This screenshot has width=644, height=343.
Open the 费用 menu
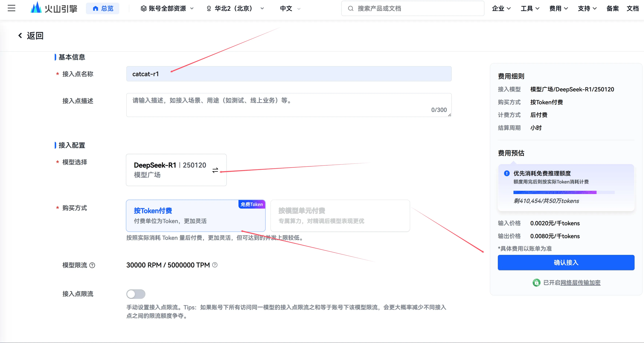coord(559,9)
